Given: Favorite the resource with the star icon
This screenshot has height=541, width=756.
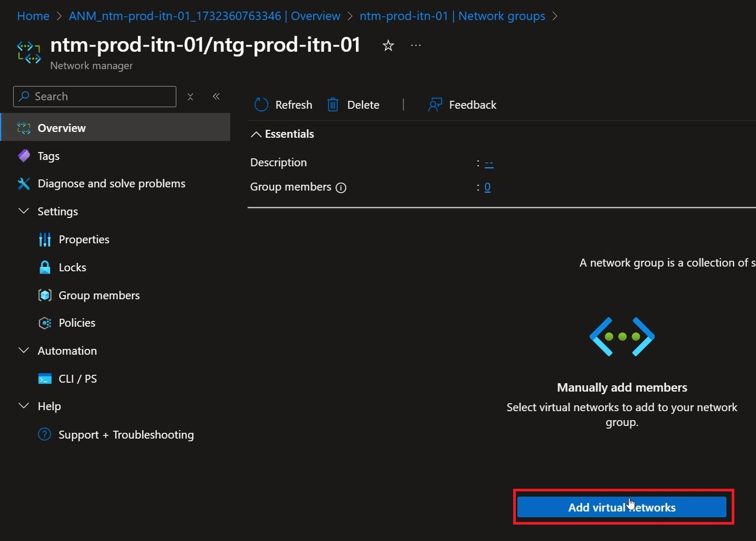Looking at the screenshot, I should coord(388,46).
